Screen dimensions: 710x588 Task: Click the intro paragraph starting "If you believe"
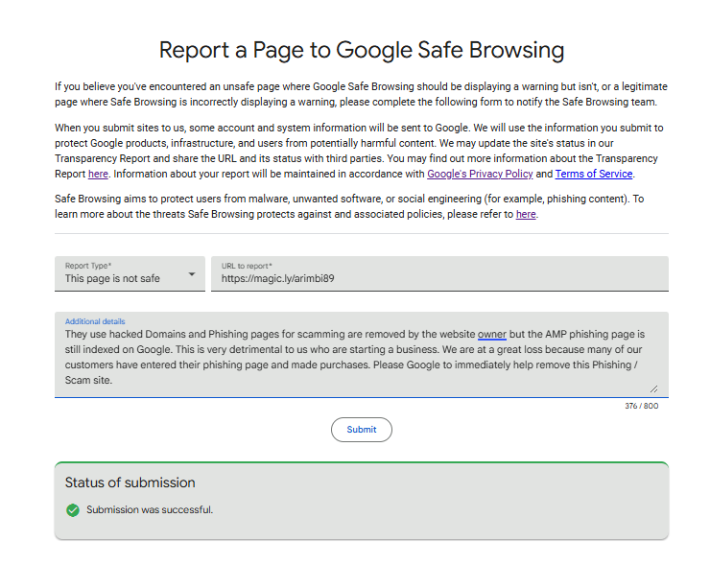(361, 94)
